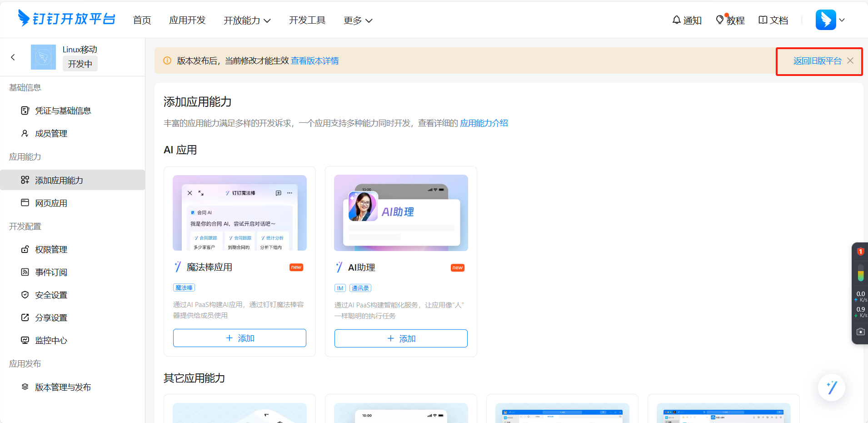Click the 安全设置 shield icon
The height and width of the screenshot is (423, 868).
tap(25, 295)
